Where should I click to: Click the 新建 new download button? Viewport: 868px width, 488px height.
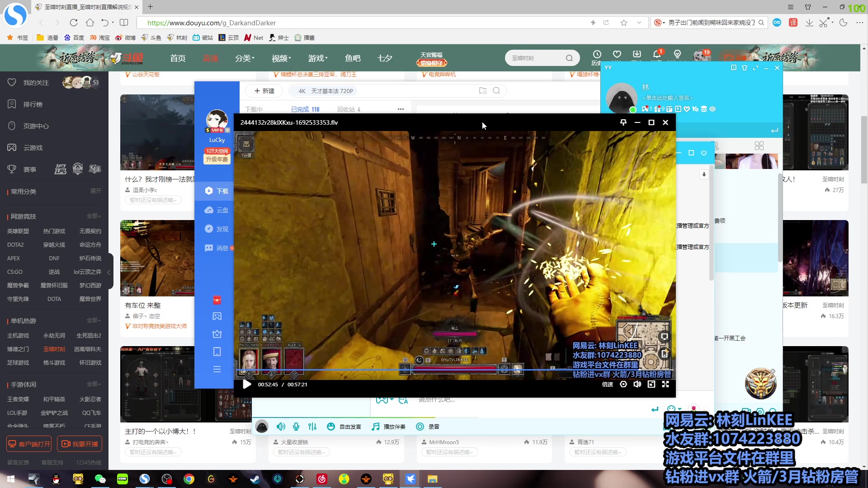point(264,91)
